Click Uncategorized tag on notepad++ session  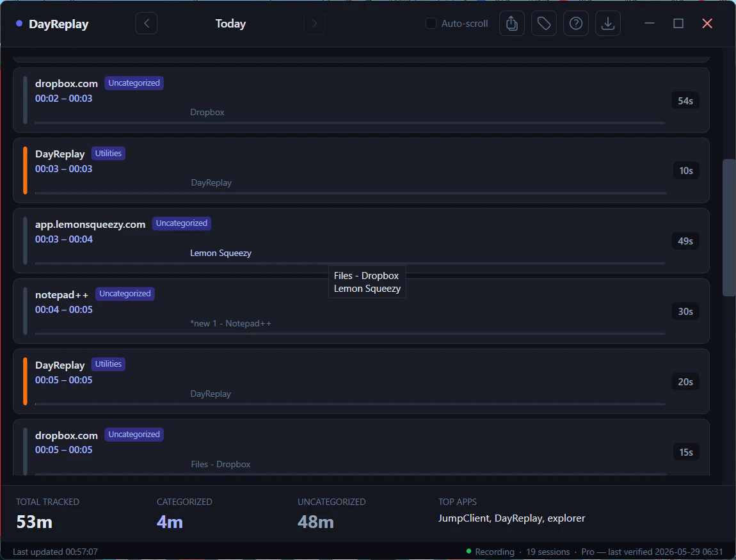coord(125,294)
